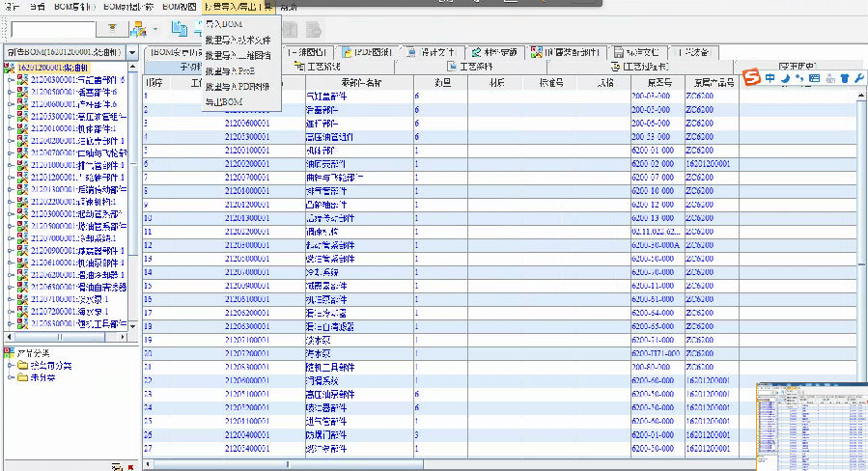Open the Sogou skin shirt icon
Screen dimensions: 868x471
point(844,78)
